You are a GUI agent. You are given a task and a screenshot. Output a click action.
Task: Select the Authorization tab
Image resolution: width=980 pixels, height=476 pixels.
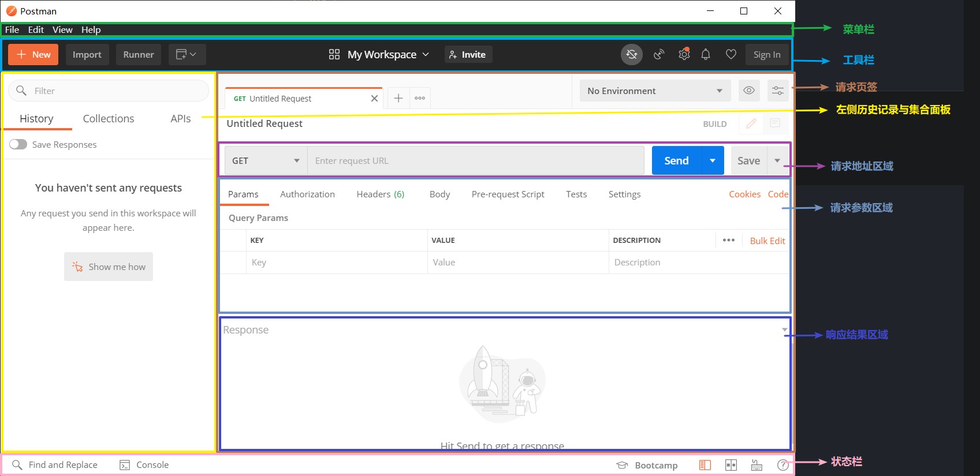point(307,194)
